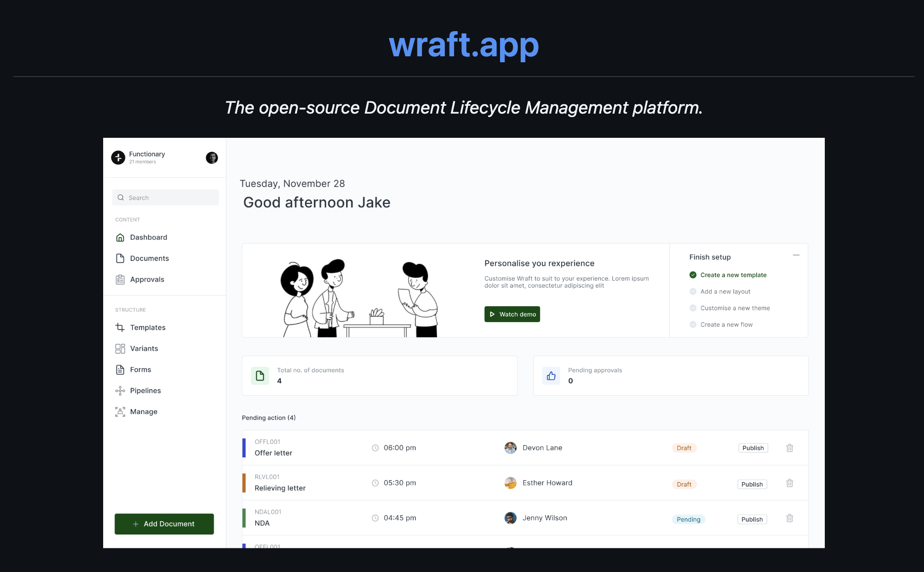Click the Manage user-scan icon

coord(120,412)
